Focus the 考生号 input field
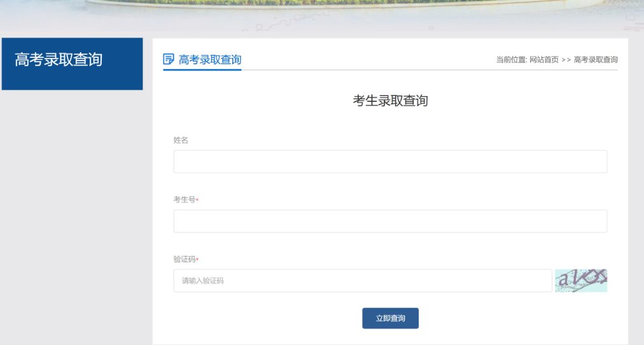644x345 pixels. pyautogui.click(x=390, y=221)
